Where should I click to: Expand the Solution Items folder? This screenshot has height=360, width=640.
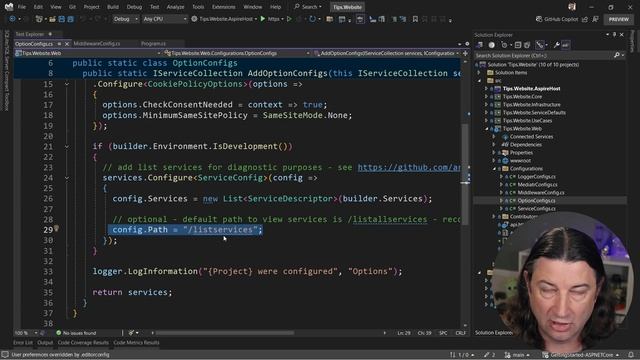479,73
